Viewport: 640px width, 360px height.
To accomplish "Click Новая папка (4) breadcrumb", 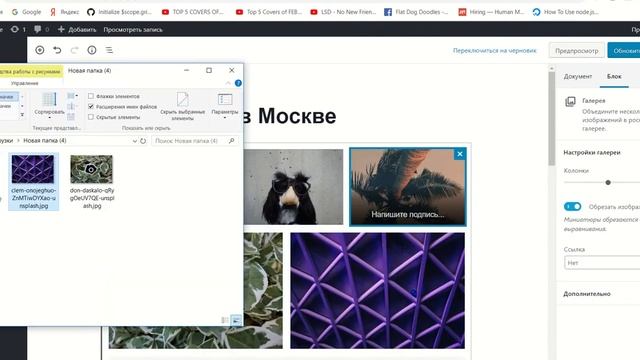I will (44, 140).
